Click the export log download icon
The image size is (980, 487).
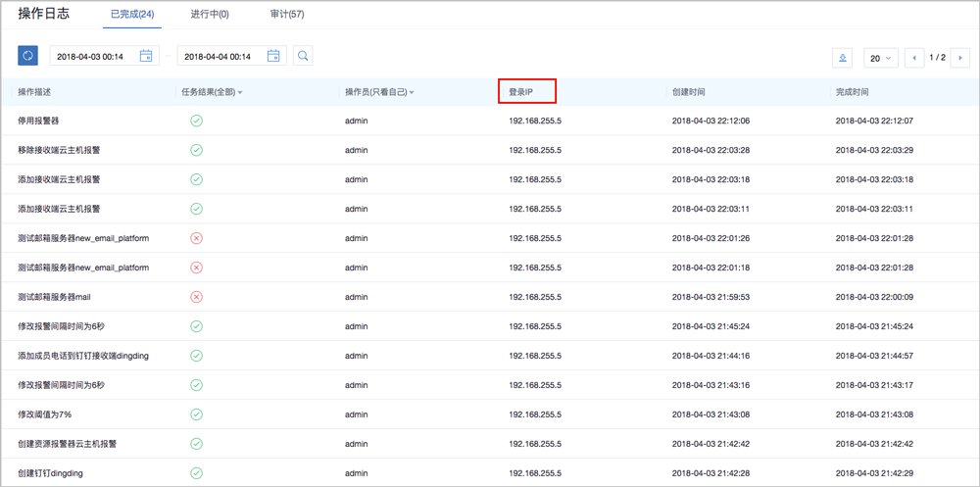pos(843,58)
